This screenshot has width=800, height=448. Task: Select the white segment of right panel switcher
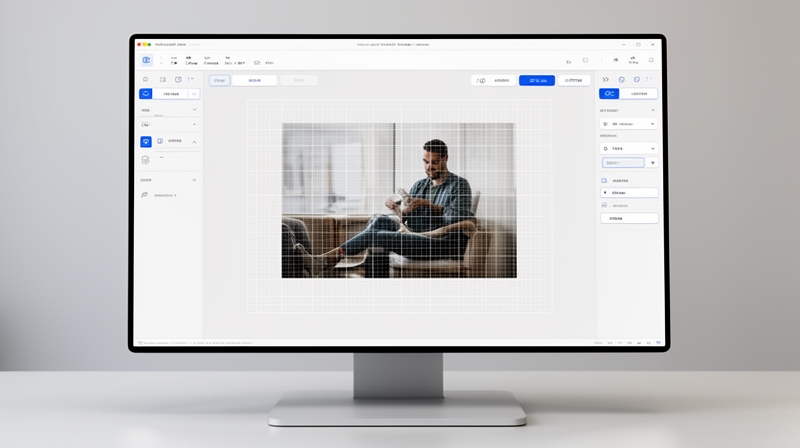638,93
